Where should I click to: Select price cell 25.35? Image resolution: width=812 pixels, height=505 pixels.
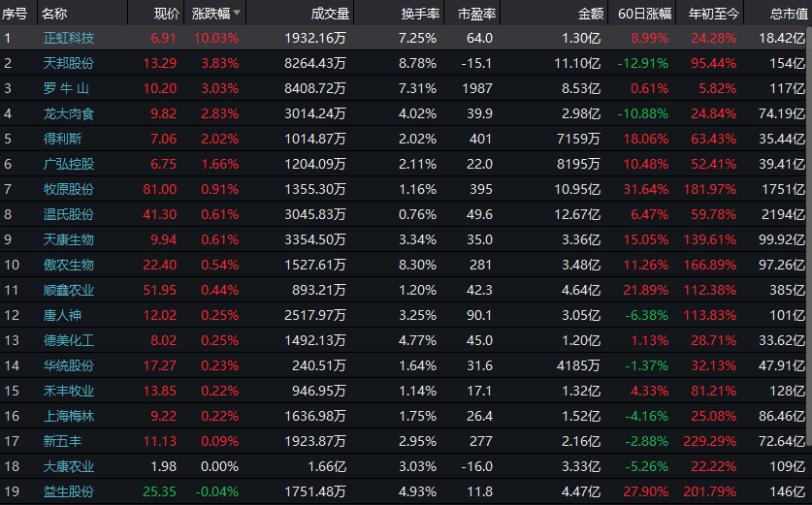click(x=159, y=491)
